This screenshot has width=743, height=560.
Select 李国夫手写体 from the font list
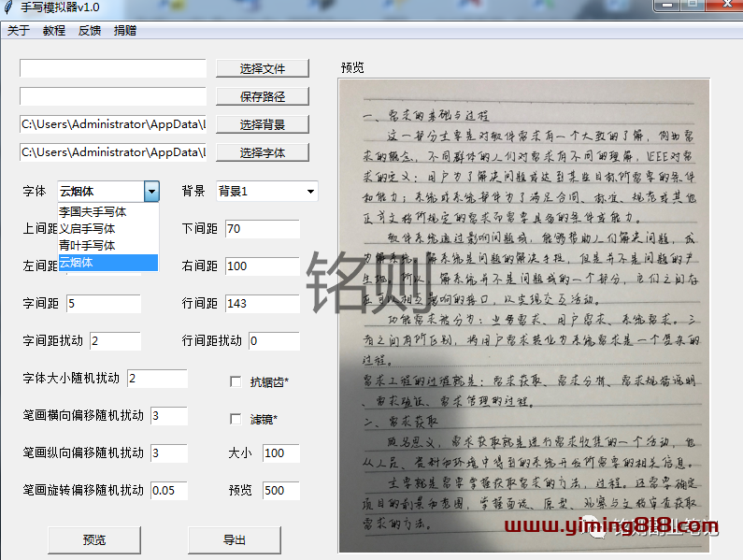click(93, 212)
